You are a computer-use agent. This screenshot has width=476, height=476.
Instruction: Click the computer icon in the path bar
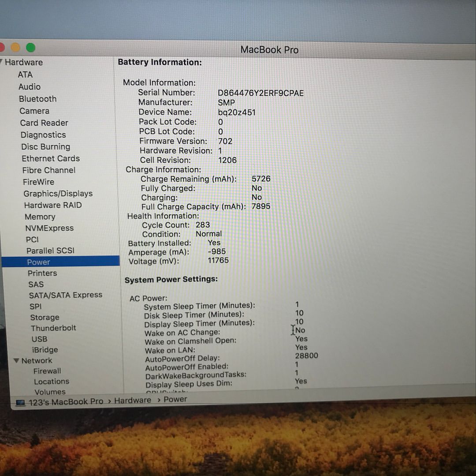pos(20,403)
